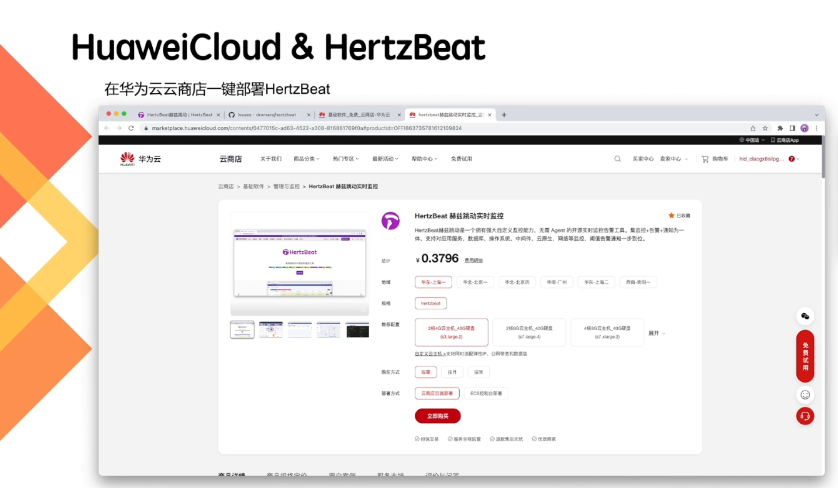The height and width of the screenshot is (488, 838).
Task: Select region 华东-上海二
Action: 596,282
